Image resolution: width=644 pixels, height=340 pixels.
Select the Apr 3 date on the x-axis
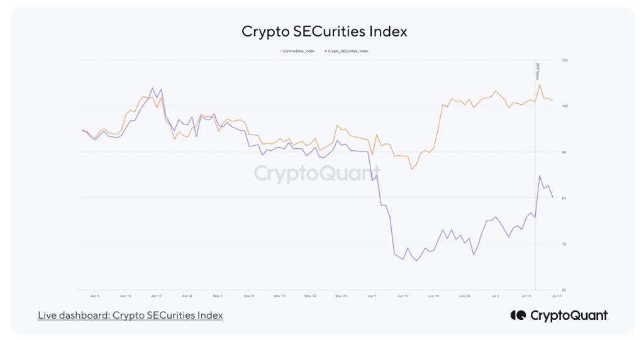click(x=95, y=295)
